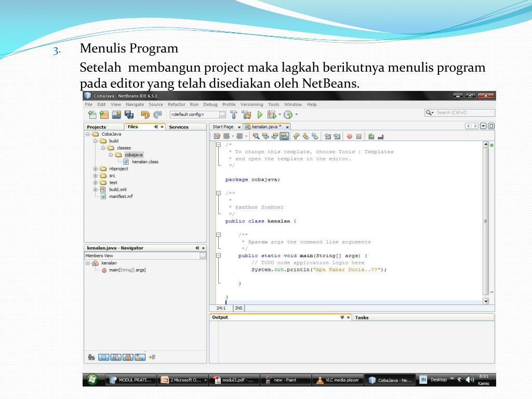The width and height of the screenshot is (532, 399).
Task: Run the main project with green arrow
Action: (260, 115)
